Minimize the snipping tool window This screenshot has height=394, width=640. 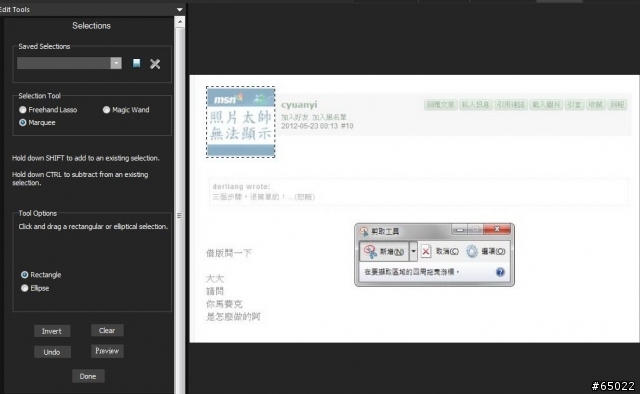(x=460, y=230)
